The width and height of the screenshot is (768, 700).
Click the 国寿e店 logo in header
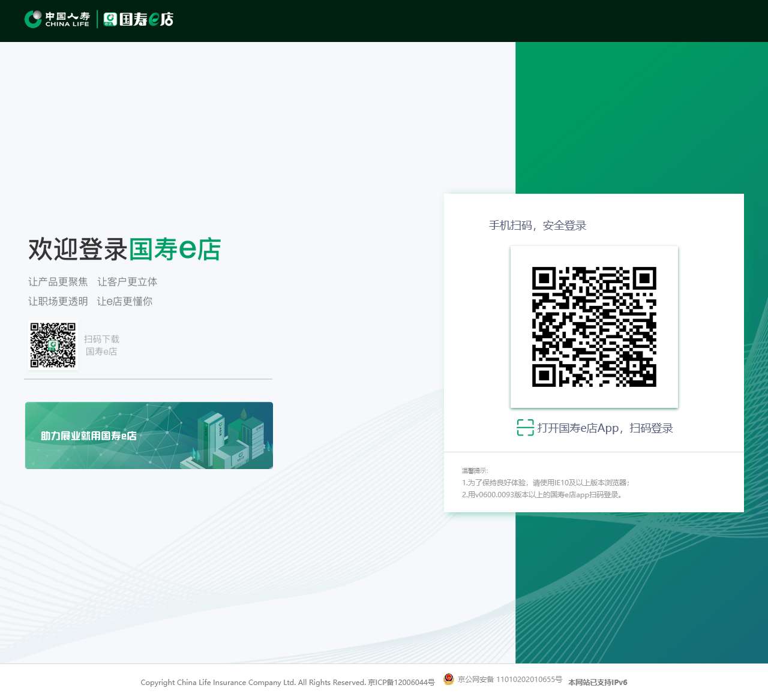coord(139,19)
